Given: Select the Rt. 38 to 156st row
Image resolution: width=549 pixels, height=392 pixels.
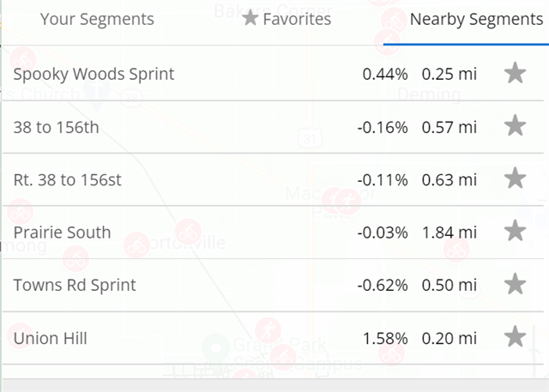Looking at the screenshot, I should 273,179.
